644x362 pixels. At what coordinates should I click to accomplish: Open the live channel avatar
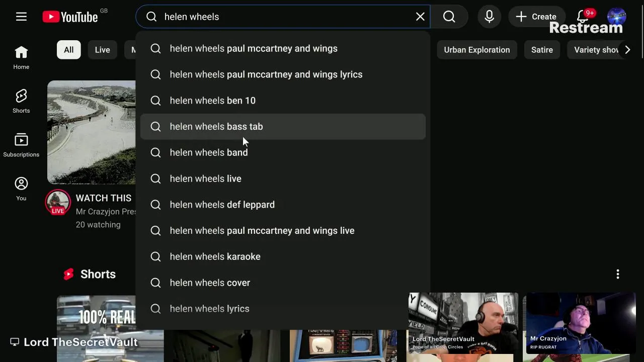pos(58,202)
